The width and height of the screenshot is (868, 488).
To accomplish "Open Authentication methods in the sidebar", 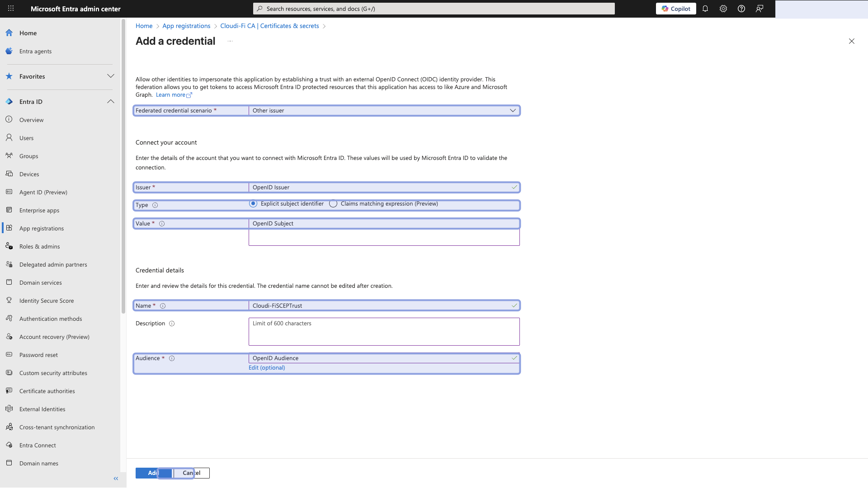I will coord(50,319).
